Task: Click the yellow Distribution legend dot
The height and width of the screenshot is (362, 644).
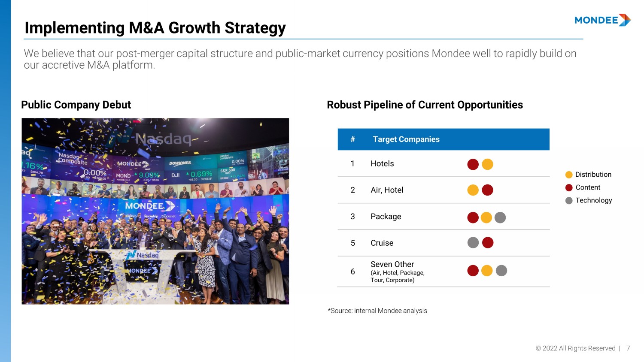Action: (x=569, y=175)
